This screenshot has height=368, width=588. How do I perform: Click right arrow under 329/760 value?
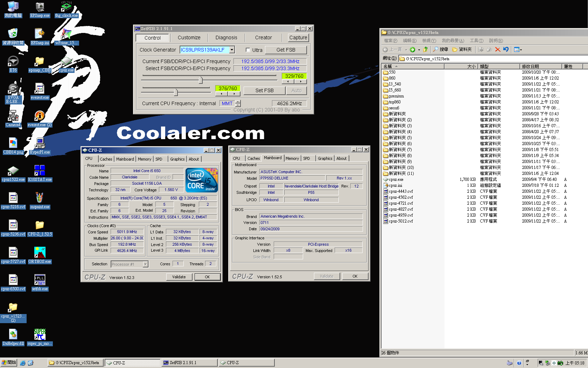[300, 81]
